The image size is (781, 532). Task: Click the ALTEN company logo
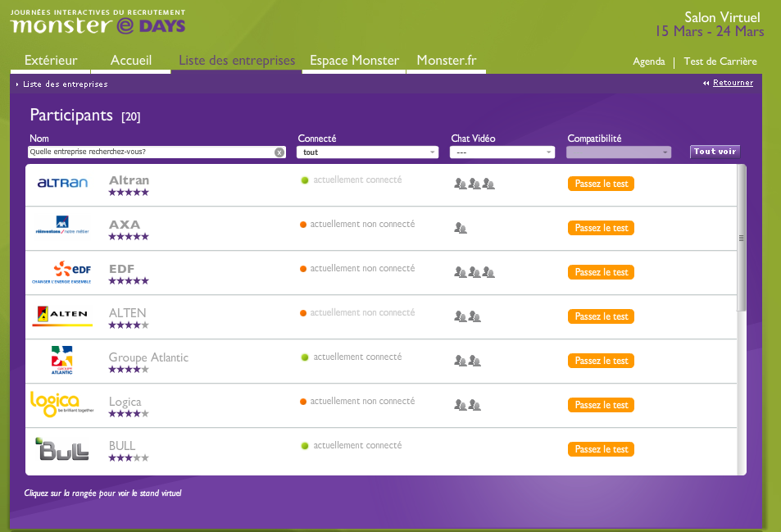[x=62, y=316]
